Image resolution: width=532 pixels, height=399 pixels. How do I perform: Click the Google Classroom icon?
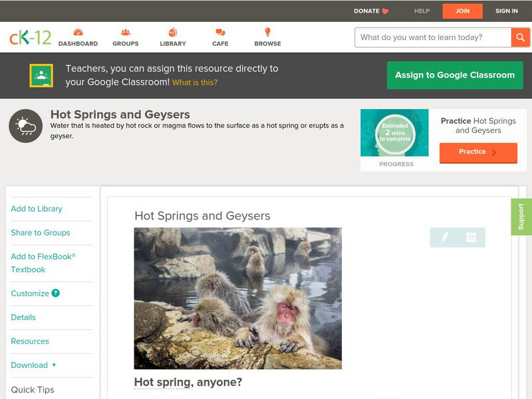[41, 75]
